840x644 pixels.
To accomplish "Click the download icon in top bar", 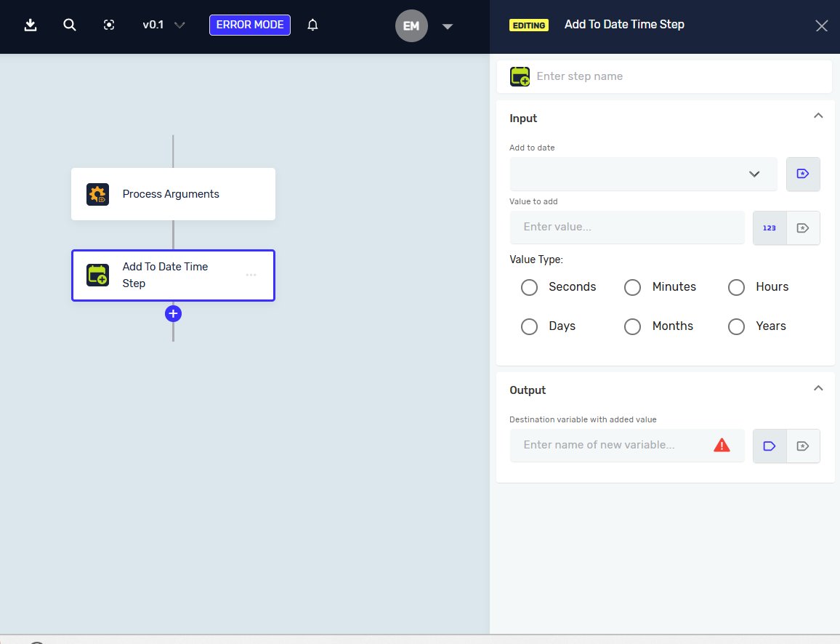I will click(31, 25).
